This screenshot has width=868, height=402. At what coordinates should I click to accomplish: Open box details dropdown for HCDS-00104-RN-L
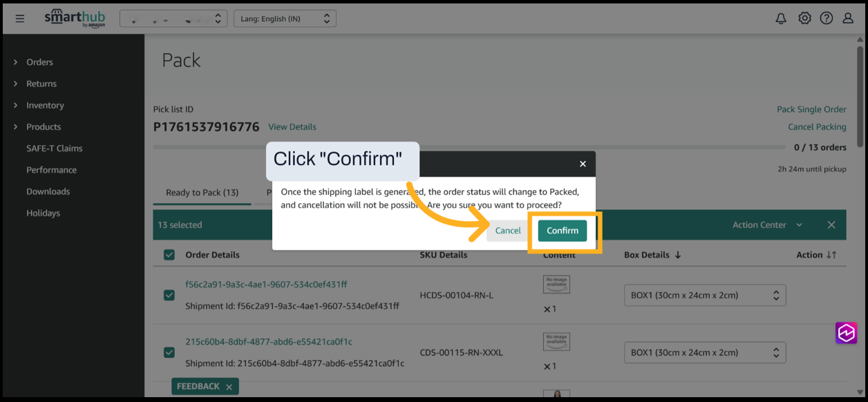click(x=704, y=295)
